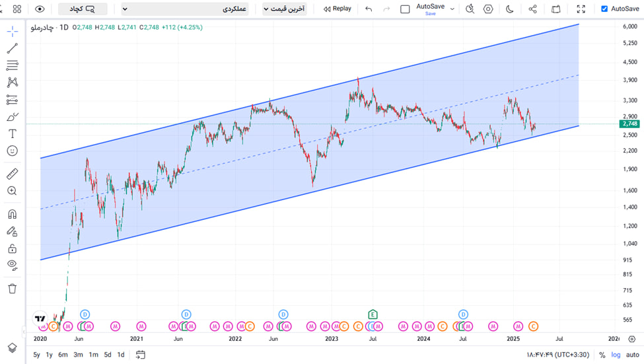Click the auto scale button

pos(631,355)
